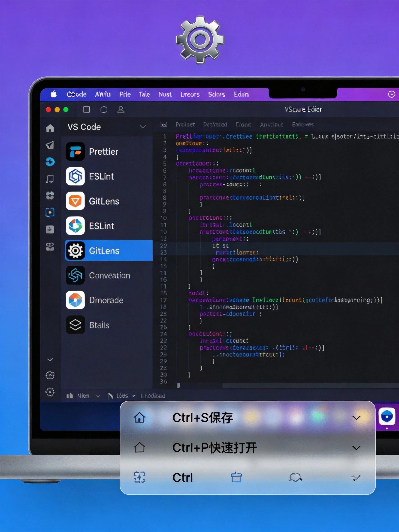Click the hexagon icon in title bar
The image size is (399, 532).
tap(104, 110)
